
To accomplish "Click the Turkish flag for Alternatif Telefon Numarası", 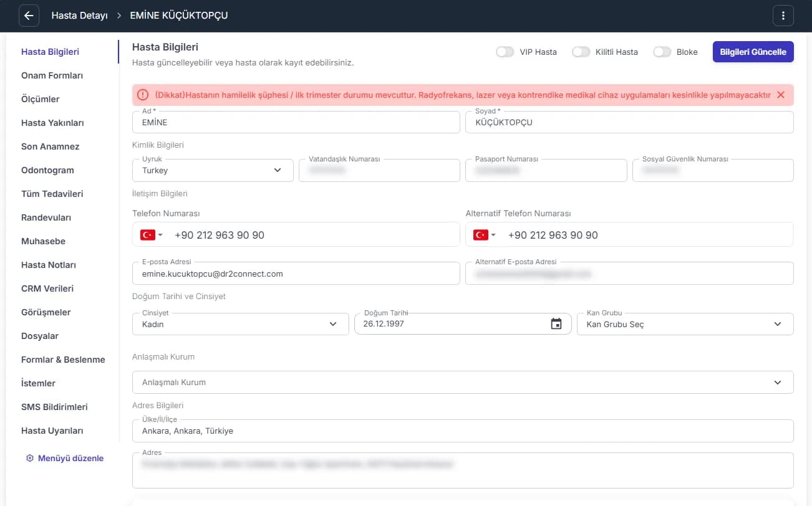I will (x=481, y=235).
